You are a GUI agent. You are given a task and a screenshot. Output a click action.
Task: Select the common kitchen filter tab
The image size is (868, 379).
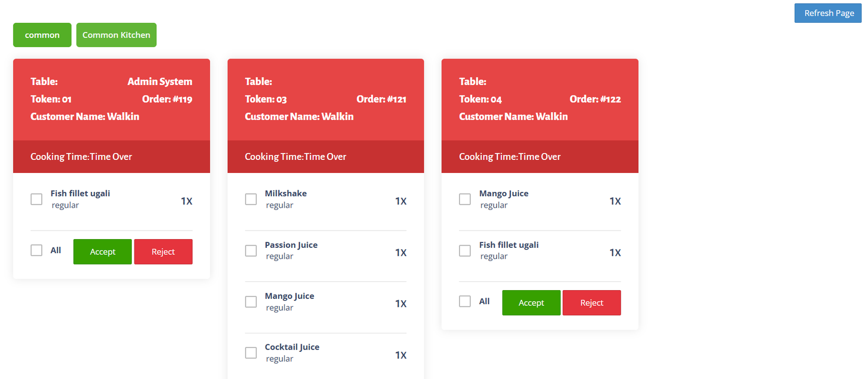point(42,35)
